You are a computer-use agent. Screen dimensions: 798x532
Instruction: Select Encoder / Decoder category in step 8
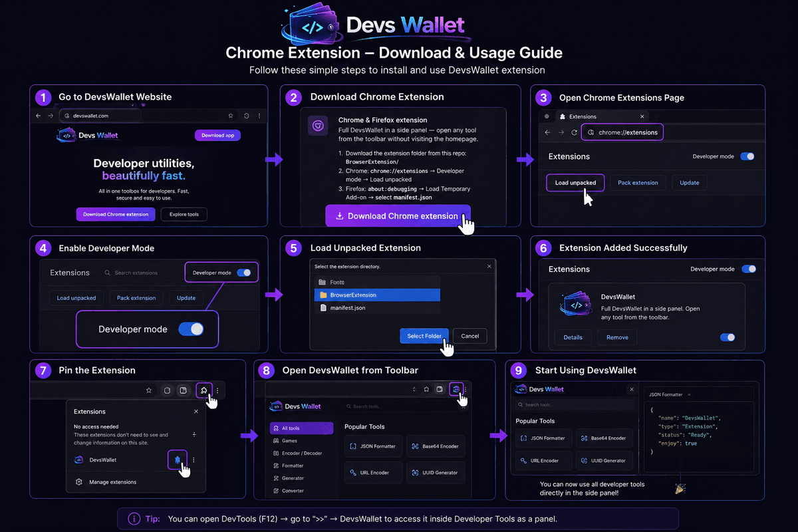302,454
